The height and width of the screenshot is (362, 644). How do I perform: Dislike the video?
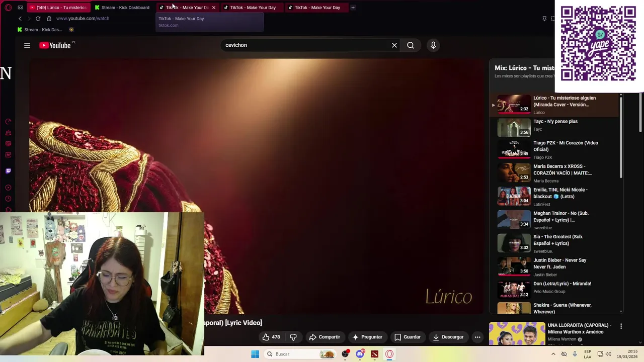point(293,337)
